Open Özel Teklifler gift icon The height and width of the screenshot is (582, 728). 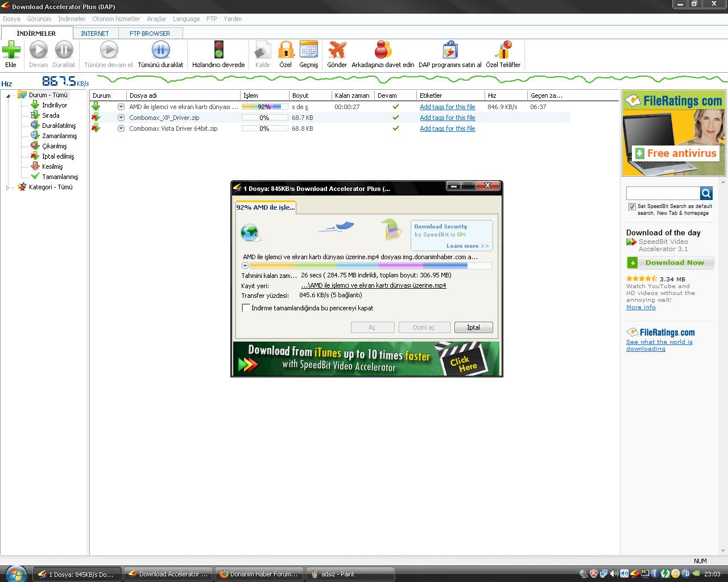pos(503,50)
